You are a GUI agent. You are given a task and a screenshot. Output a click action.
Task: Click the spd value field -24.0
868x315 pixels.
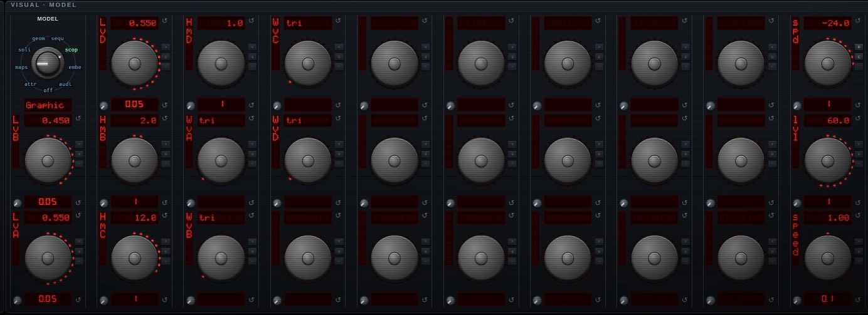(x=827, y=23)
